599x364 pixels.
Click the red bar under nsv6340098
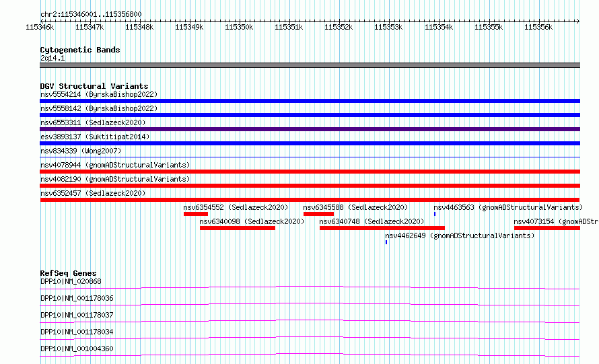point(238,228)
